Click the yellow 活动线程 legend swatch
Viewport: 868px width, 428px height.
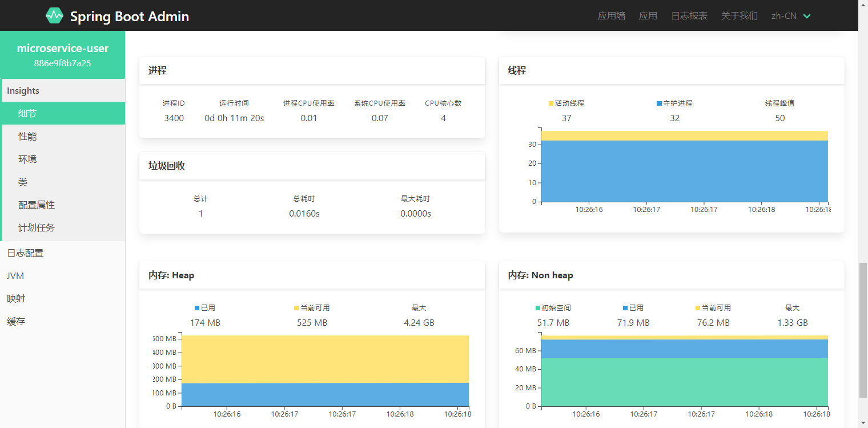click(x=551, y=103)
